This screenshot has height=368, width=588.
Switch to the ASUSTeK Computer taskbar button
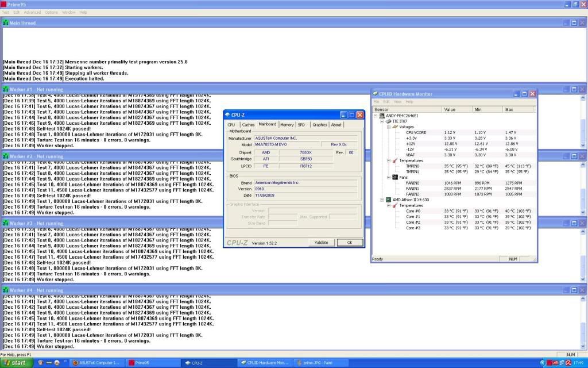point(98,363)
